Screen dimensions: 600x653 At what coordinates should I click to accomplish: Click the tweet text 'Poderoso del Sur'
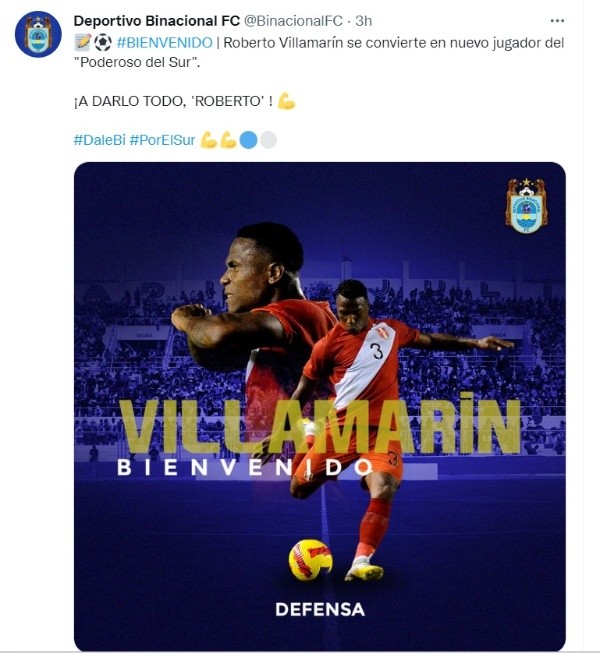coord(136,62)
